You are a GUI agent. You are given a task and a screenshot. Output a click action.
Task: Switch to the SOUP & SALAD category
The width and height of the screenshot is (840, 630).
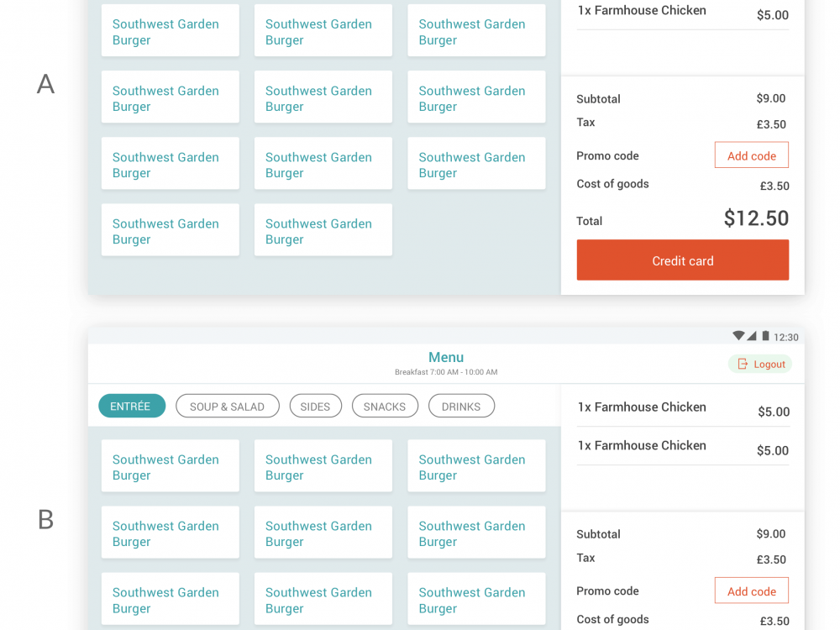tap(227, 406)
